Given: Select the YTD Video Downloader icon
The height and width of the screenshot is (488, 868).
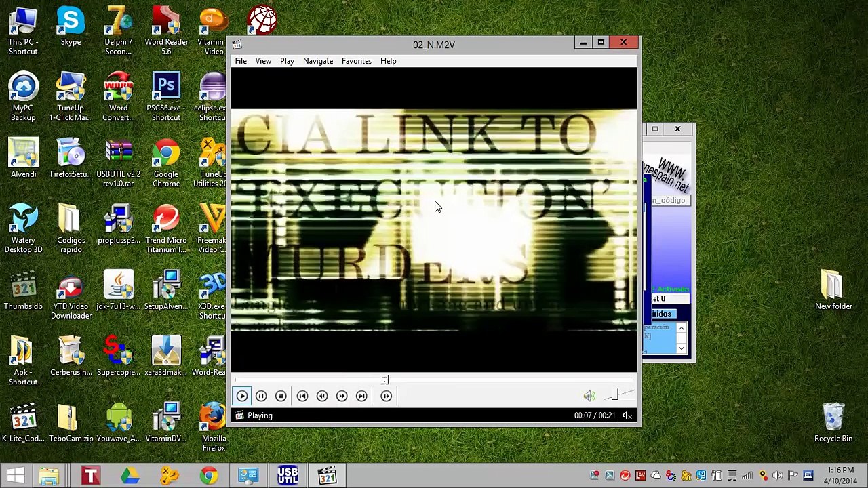Looking at the screenshot, I should (71, 296).
